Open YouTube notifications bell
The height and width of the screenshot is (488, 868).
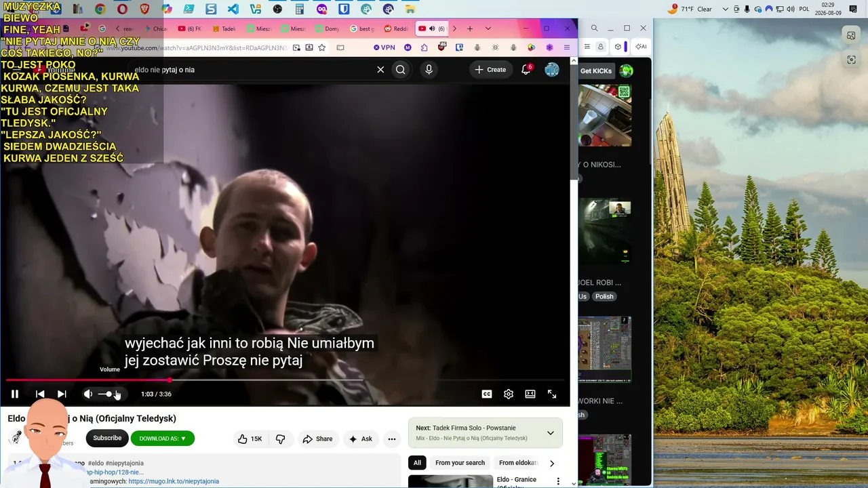coord(526,70)
